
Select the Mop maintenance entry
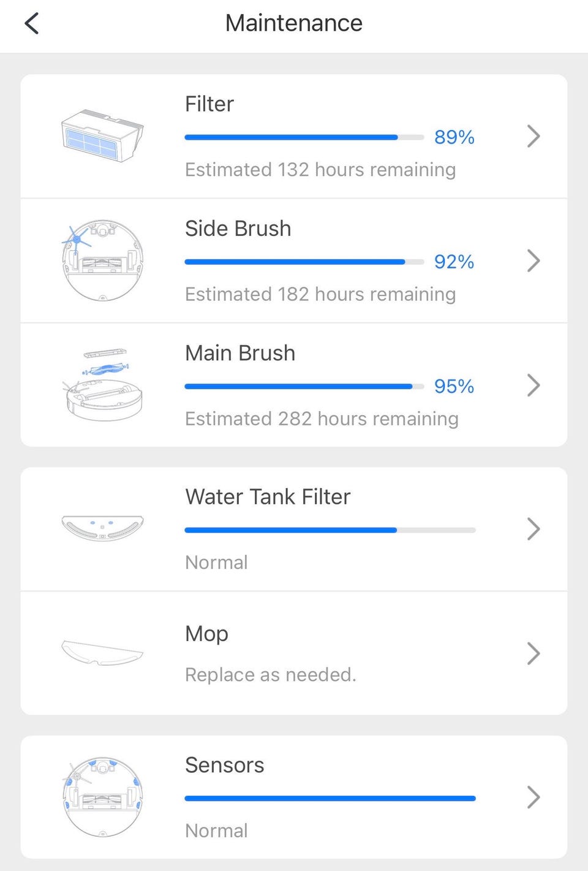(x=207, y=634)
